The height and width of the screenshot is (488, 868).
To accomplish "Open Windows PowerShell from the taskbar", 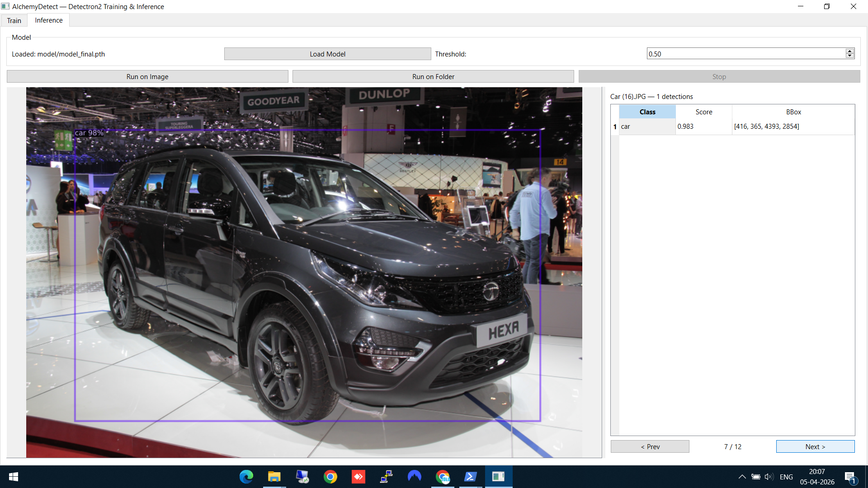I will pos(471,477).
